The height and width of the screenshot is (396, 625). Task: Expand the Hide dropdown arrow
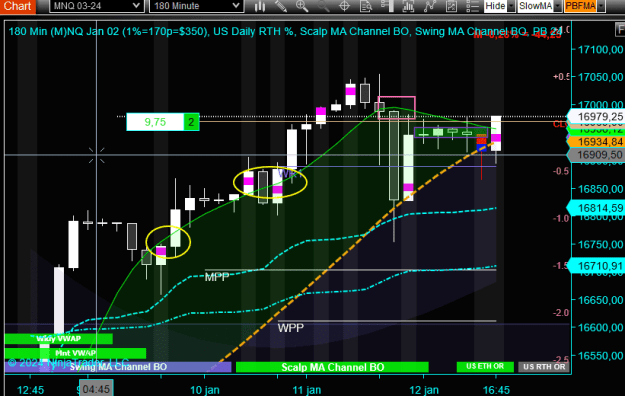511,6
